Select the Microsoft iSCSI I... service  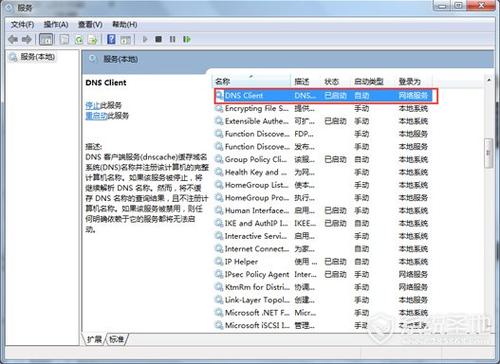point(323,325)
